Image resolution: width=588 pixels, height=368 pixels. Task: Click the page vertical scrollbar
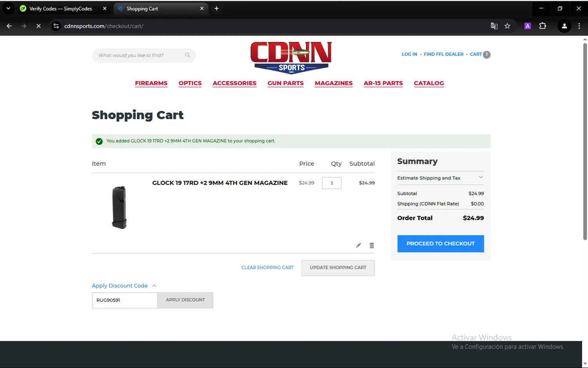pyautogui.click(x=585, y=141)
